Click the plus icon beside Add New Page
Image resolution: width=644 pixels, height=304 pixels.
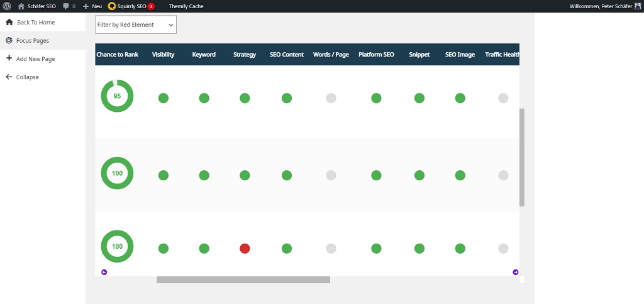click(x=9, y=58)
